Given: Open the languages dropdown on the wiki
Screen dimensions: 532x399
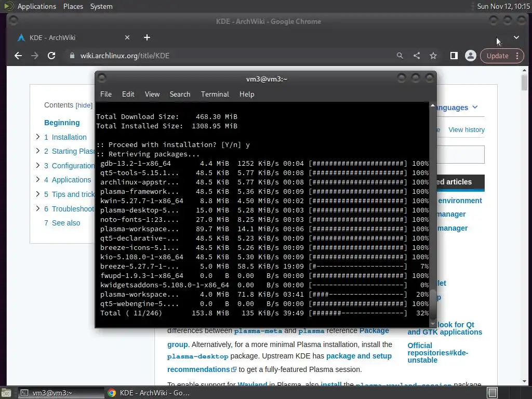Looking at the screenshot, I should 457,108.
